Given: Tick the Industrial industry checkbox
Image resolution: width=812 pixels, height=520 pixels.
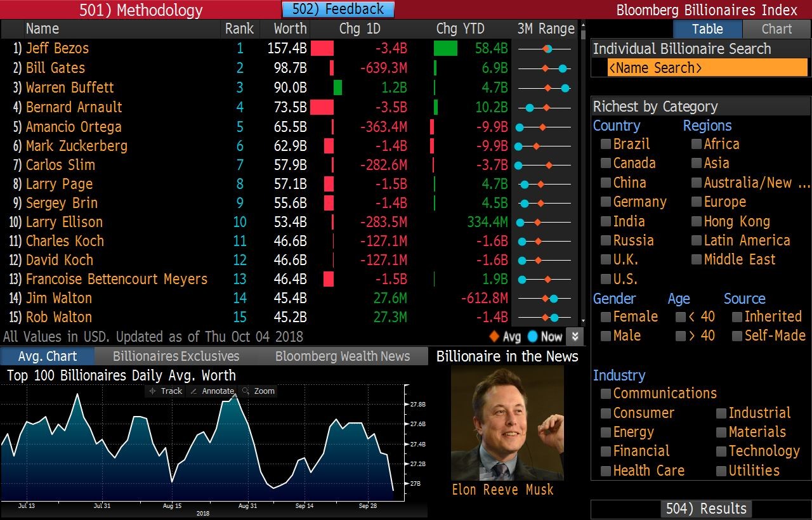Looking at the screenshot, I should [721, 413].
